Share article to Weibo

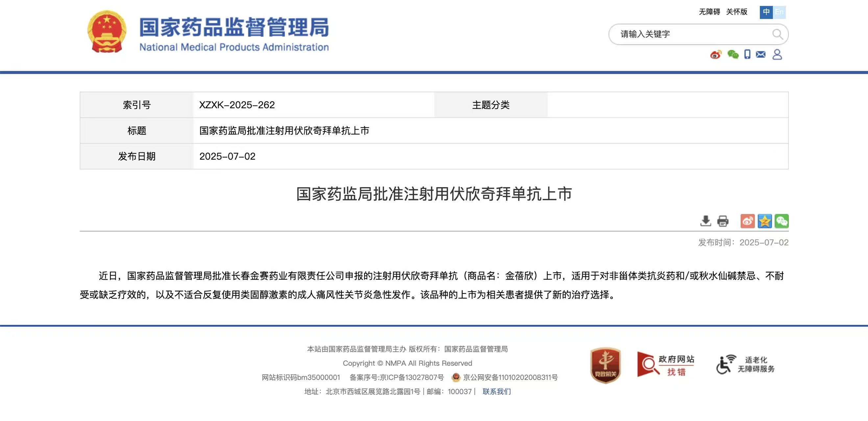(747, 221)
